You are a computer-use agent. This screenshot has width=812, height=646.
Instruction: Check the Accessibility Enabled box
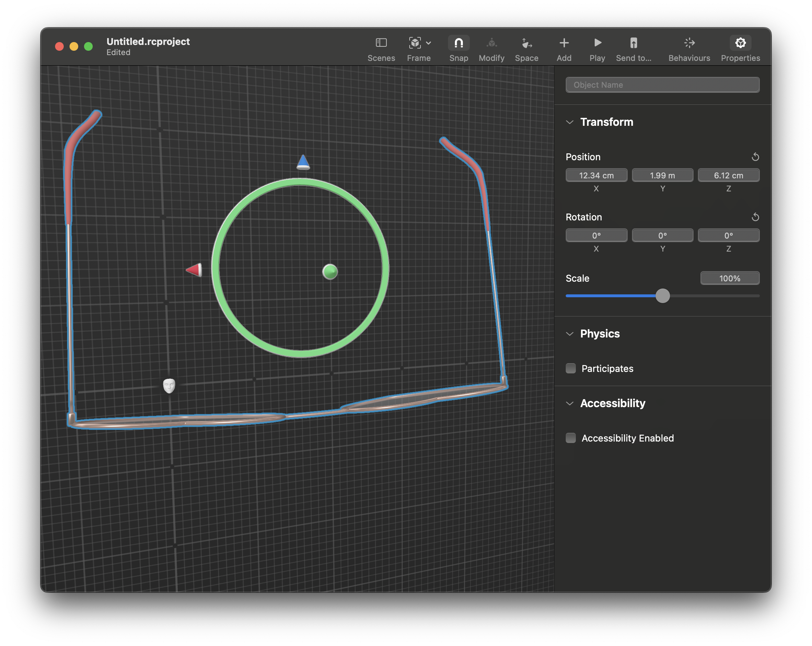pos(570,438)
